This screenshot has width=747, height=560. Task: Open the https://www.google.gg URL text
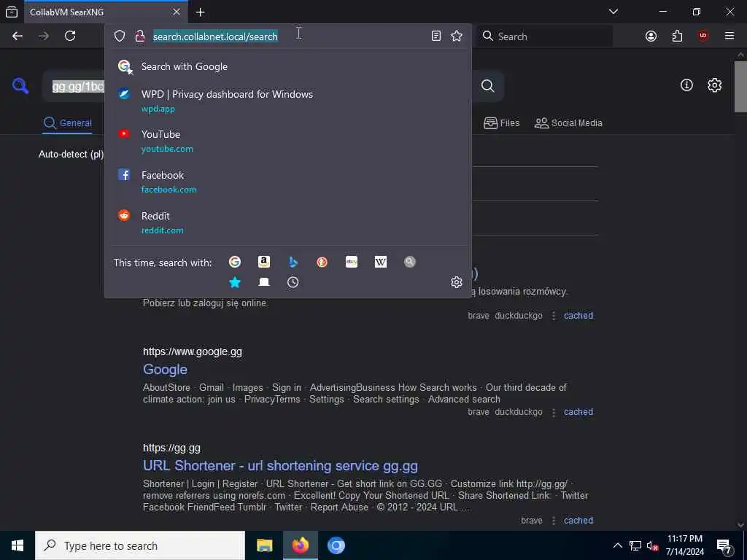click(193, 352)
